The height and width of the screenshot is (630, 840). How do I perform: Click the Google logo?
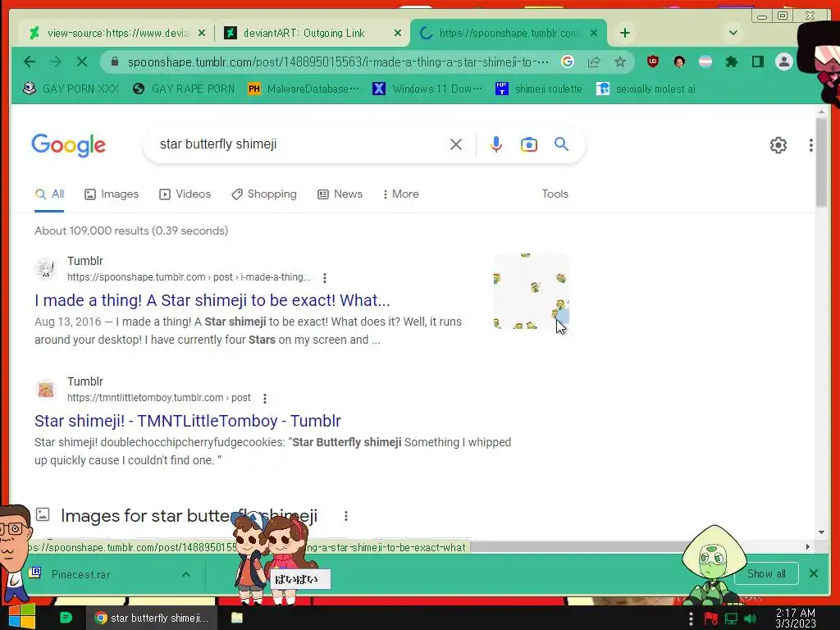(x=69, y=145)
